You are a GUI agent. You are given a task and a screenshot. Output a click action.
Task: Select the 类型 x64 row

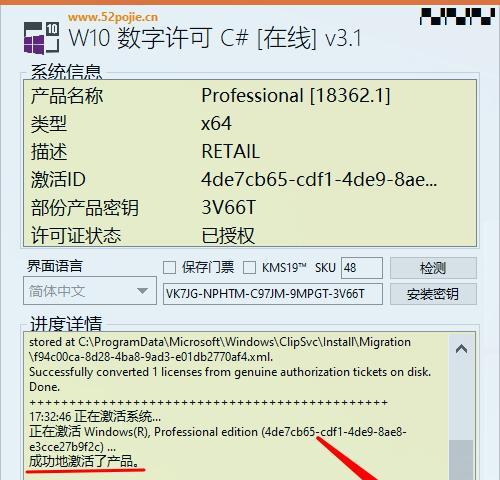click(x=250, y=124)
